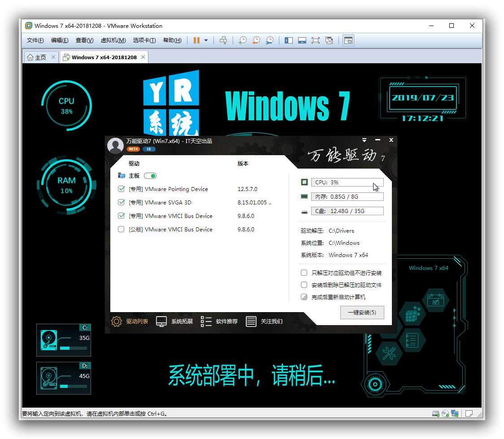Click the CPU chip icon
504x439 pixels.
coord(304,182)
